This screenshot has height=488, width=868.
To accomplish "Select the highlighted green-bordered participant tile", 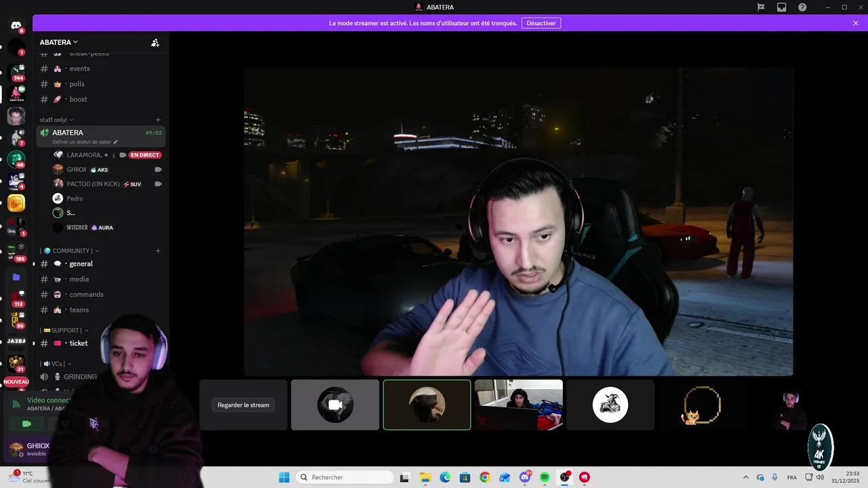I will (427, 405).
